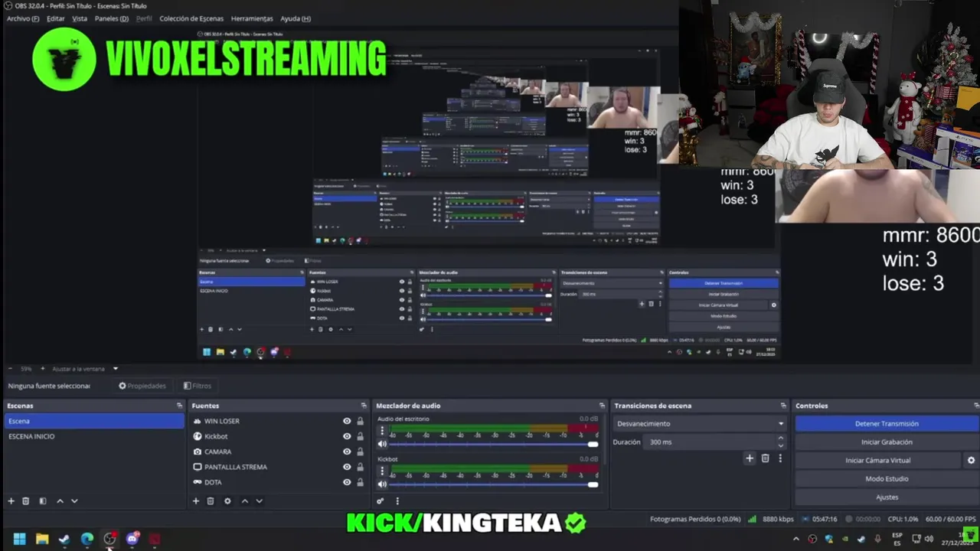Open Ajustes settings button
The height and width of the screenshot is (551, 980).
[887, 497]
